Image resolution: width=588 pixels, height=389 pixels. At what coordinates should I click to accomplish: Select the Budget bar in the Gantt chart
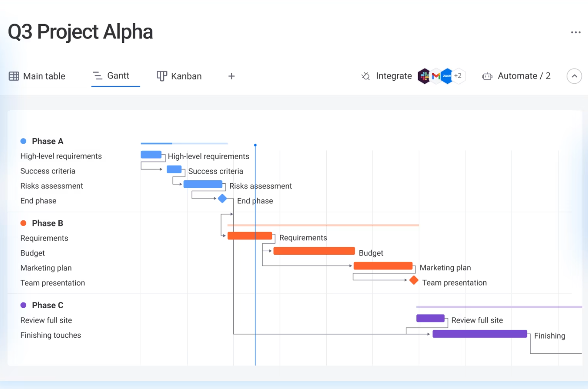tap(313, 251)
